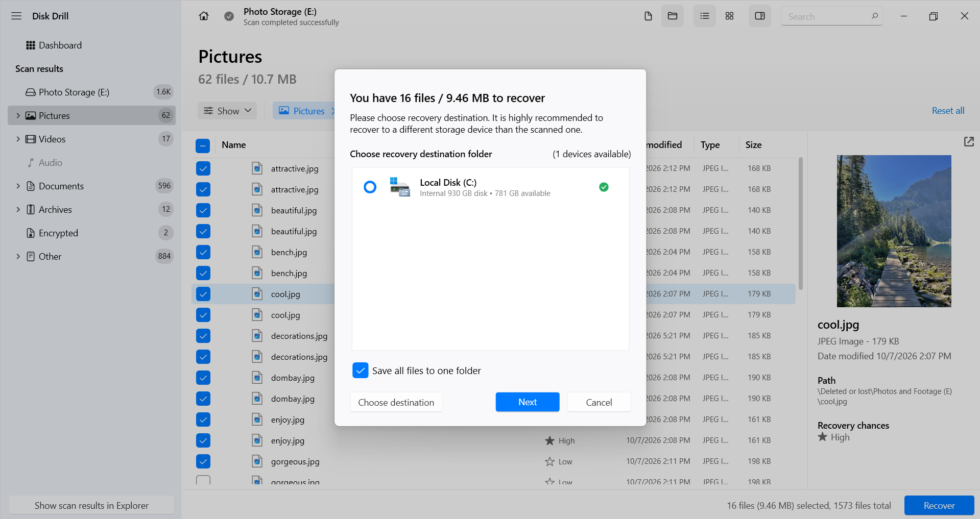This screenshot has width=980, height=519.
Task: Click the green verified checkmark on Local Disk
Action: [x=604, y=187]
